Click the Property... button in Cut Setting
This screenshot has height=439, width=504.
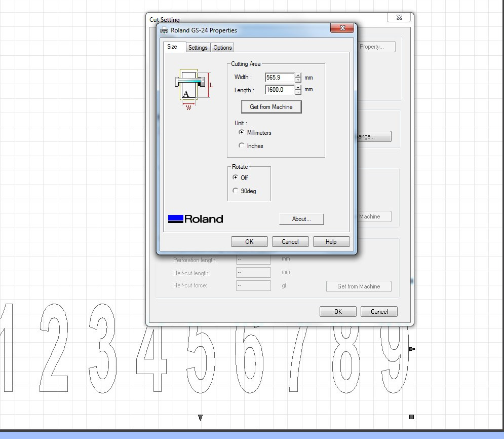pos(375,47)
